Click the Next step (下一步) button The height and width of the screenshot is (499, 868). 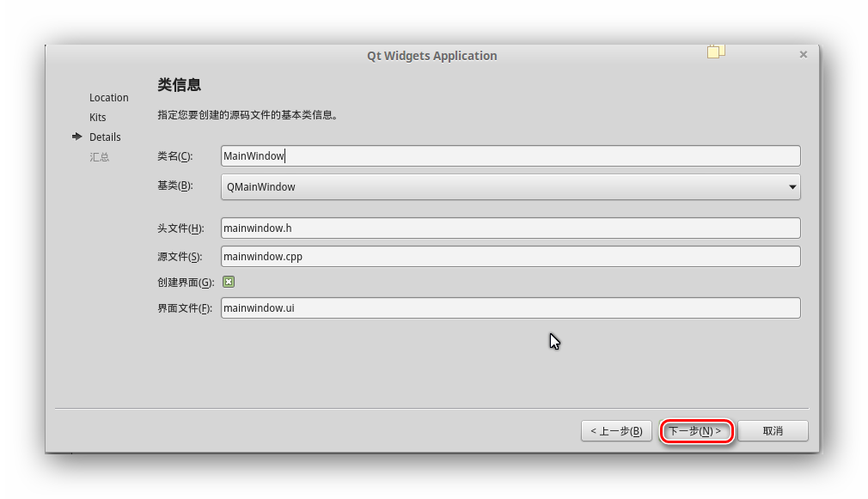pyautogui.click(x=696, y=431)
